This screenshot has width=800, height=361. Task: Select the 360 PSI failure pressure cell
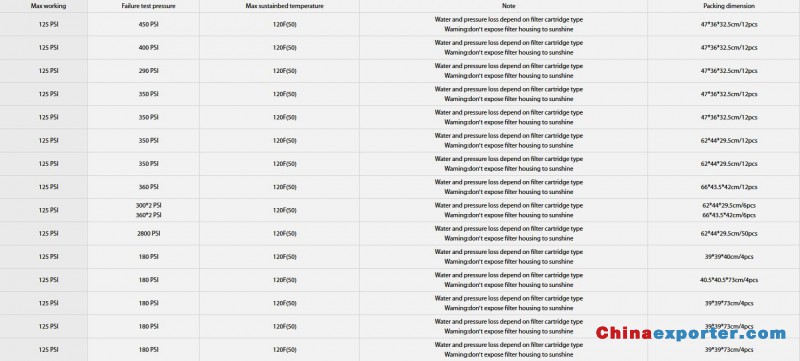click(x=148, y=187)
